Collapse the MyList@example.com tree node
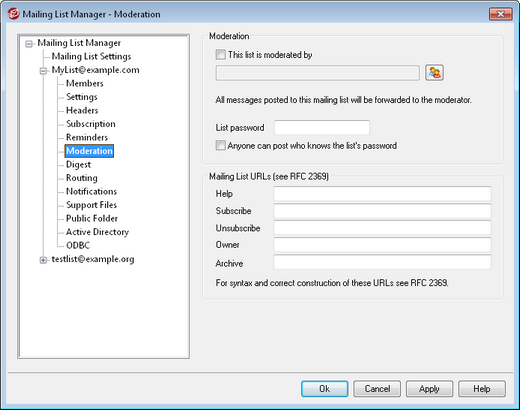The width and height of the screenshot is (520, 410). [43, 71]
